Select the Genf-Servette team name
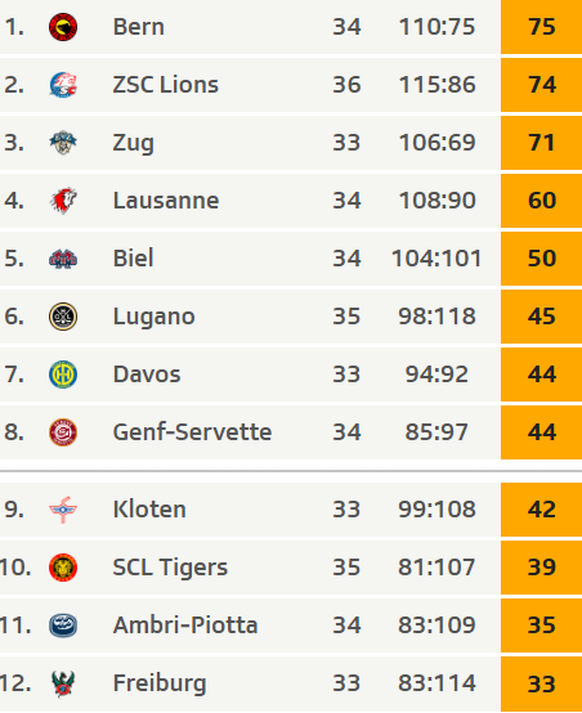The height and width of the screenshot is (713, 582). tap(192, 432)
